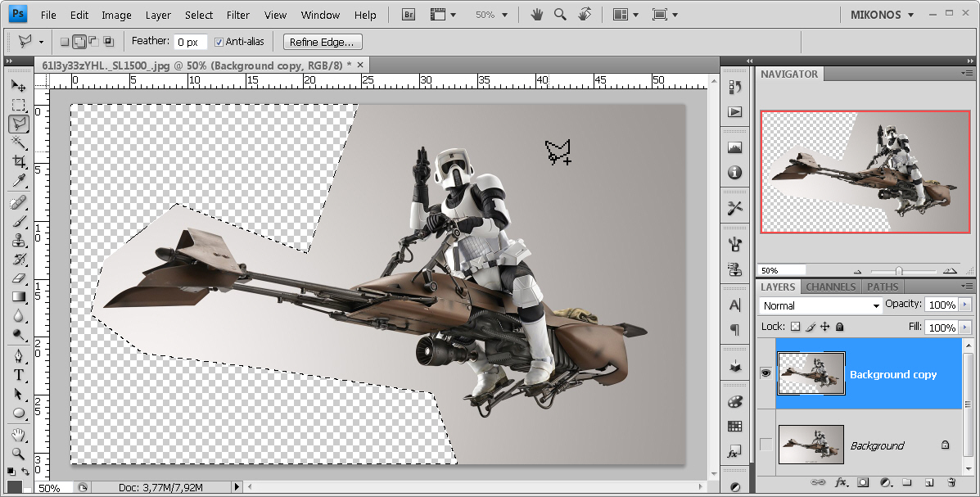This screenshot has height=497, width=980.
Task: Switch to the Channels tab
Action: (x=830, y=287)
